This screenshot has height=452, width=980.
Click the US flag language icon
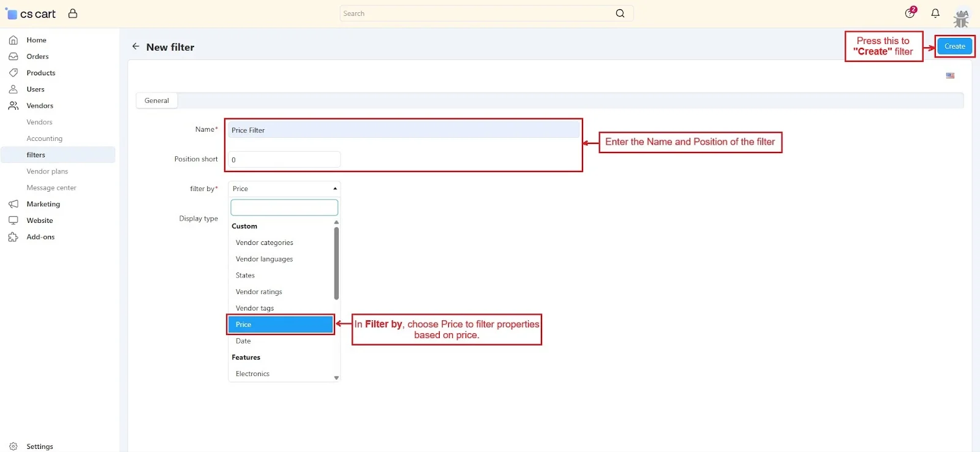[950, 76]
